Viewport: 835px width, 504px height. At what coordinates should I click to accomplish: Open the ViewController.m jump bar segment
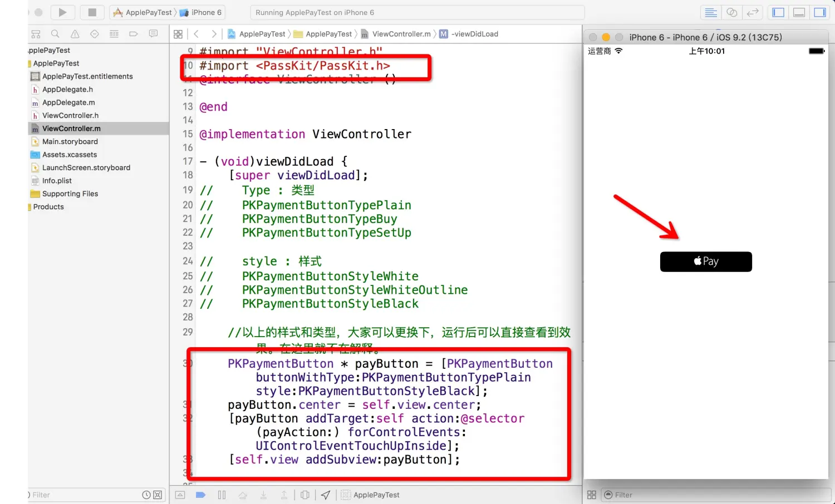click(x=396, y=34)
